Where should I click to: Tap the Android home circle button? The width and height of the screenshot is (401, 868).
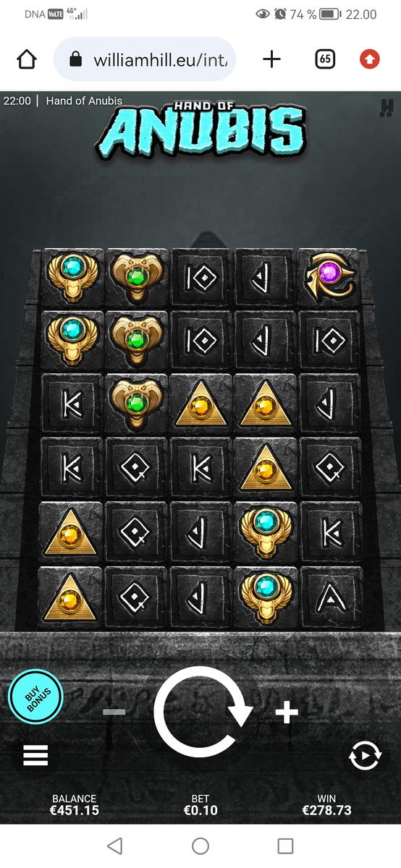pos(200,846)
